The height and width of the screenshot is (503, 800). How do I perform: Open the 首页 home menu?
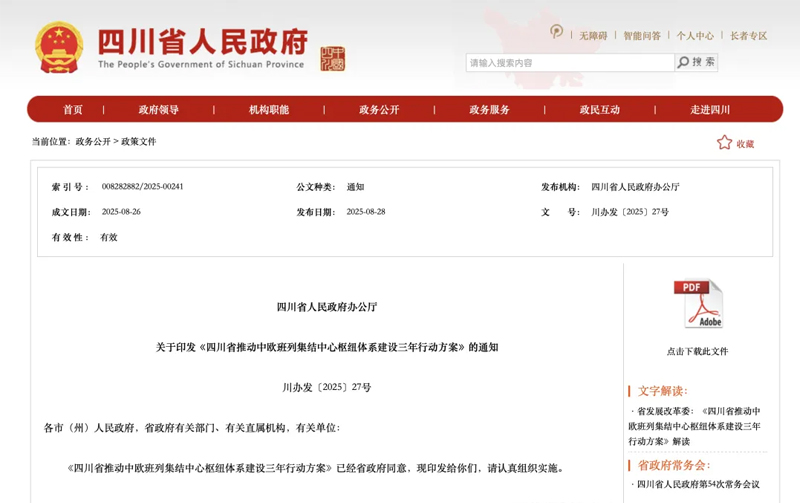(x=73, y=110)
